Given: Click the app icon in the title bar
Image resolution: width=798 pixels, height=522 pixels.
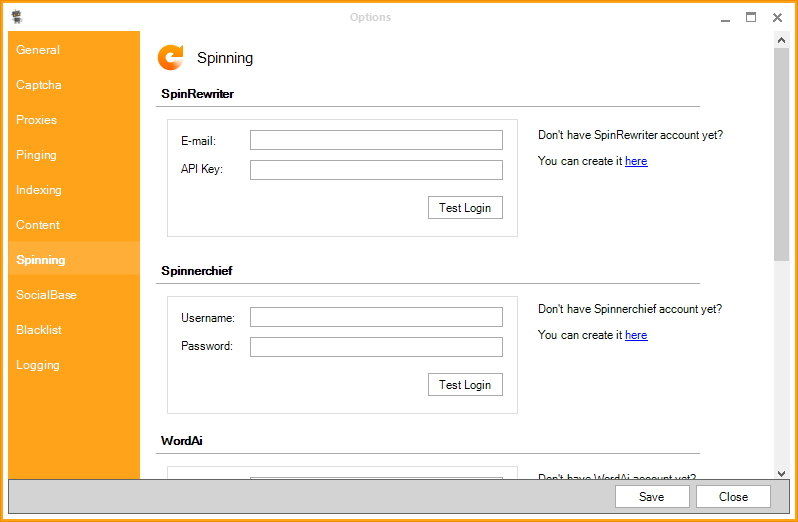Looking at the screenshot, I should tap(17, 17).
